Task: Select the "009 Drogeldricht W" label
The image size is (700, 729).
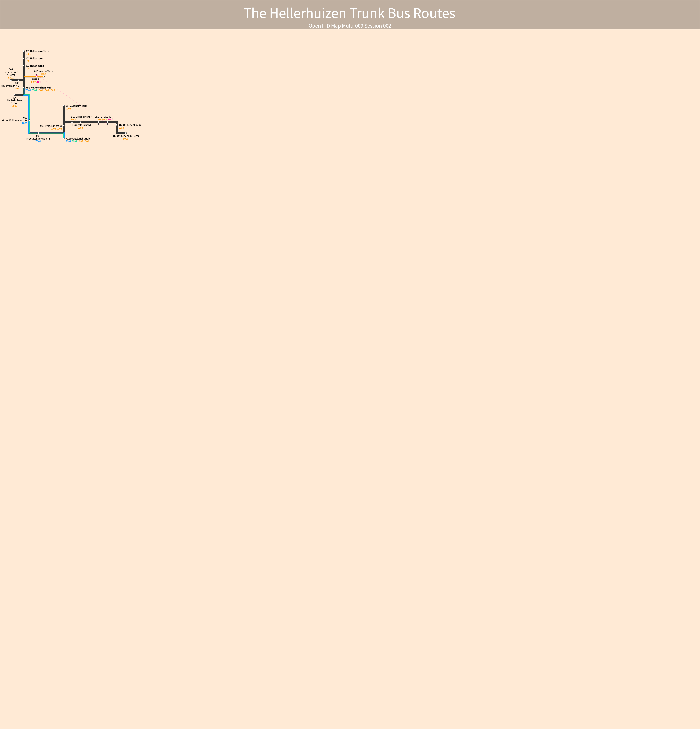Action: pos(51,126)
